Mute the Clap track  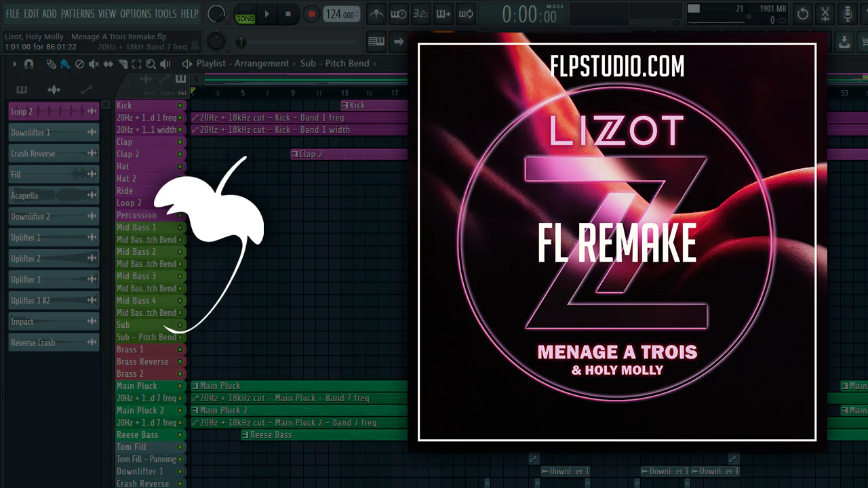pos(180,142)
